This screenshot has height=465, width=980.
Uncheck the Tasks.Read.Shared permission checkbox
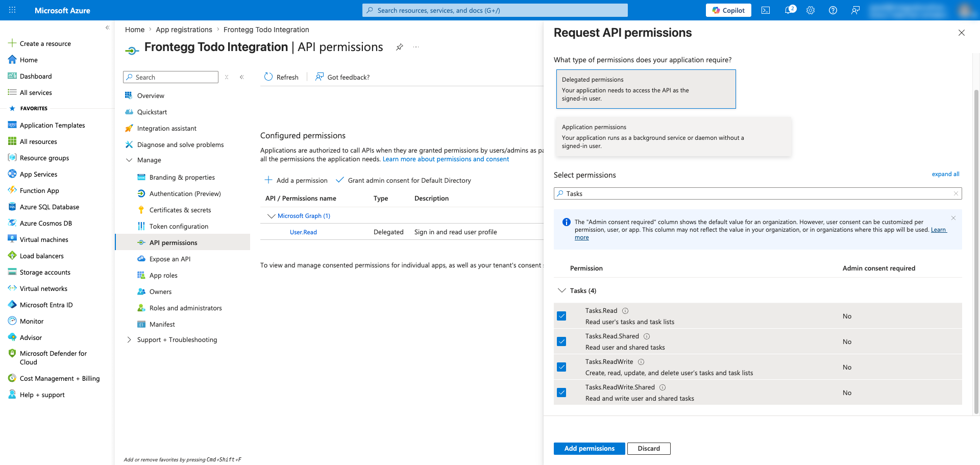[x=561, y=341]
